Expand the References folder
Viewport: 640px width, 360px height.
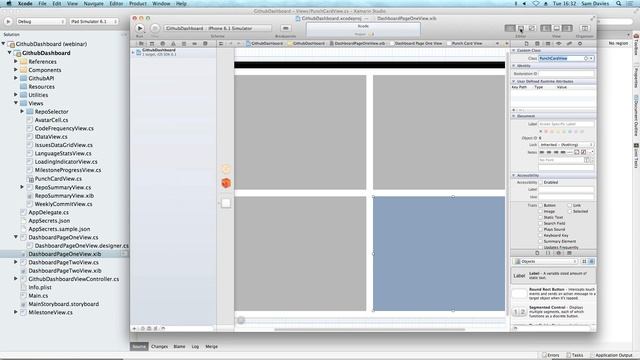tap(16, 61)
